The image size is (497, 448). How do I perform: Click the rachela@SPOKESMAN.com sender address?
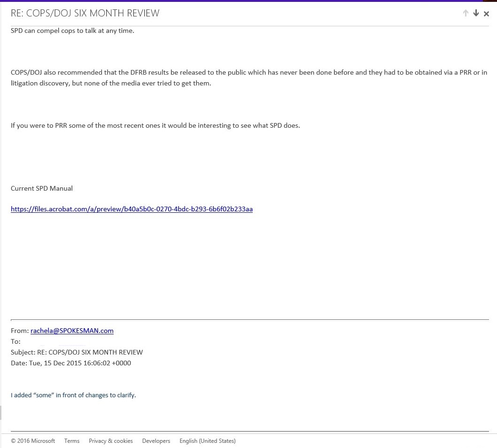(x=72, y=331)
